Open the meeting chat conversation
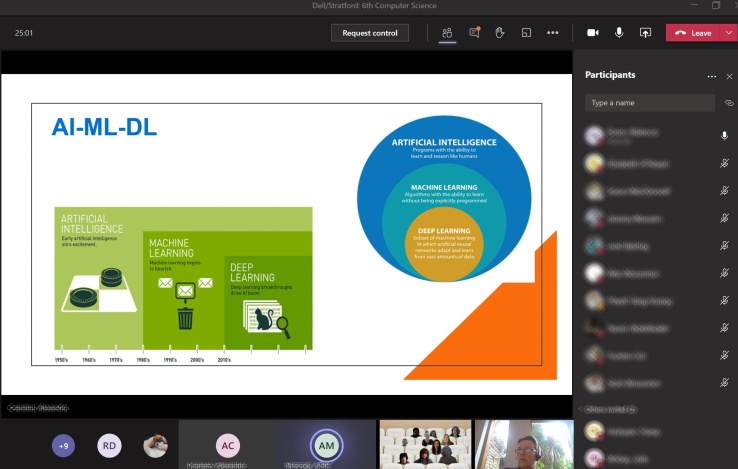The image size is (738, 469). 474,32
